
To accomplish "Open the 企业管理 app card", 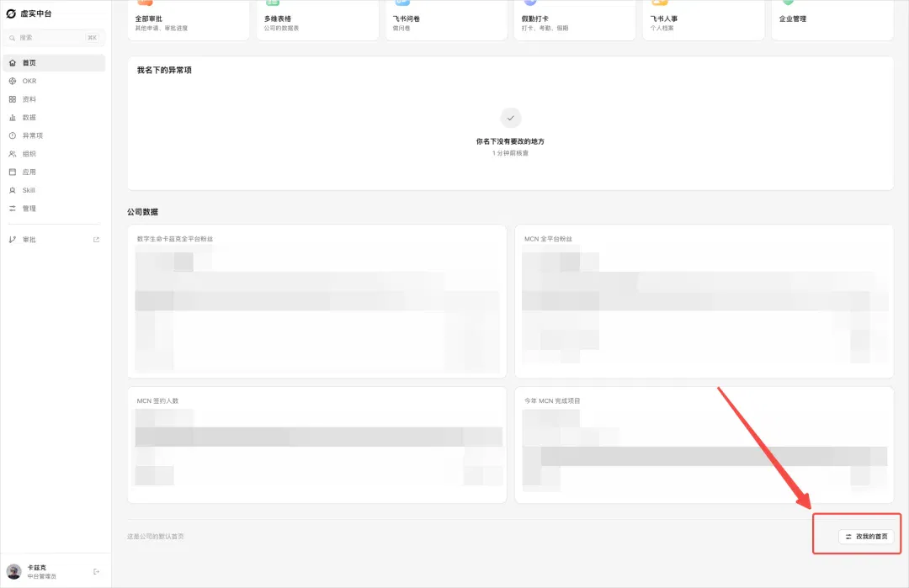I will 832,20.
